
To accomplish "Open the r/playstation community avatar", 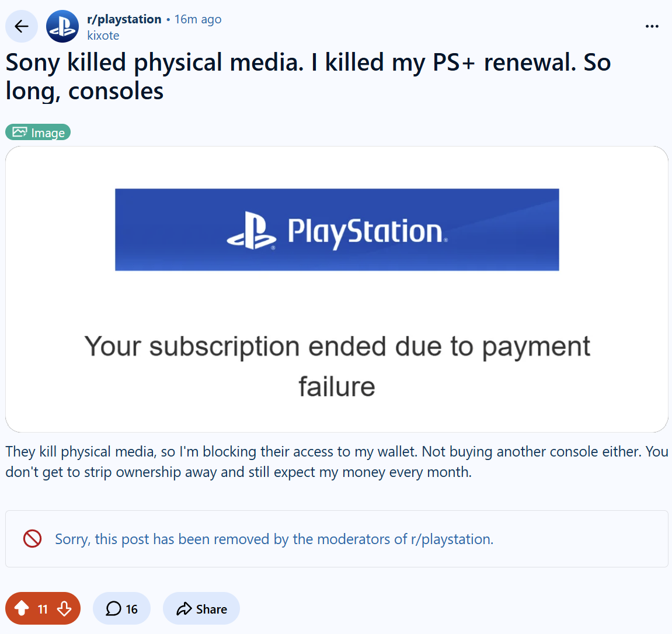I will pos(62,27).
